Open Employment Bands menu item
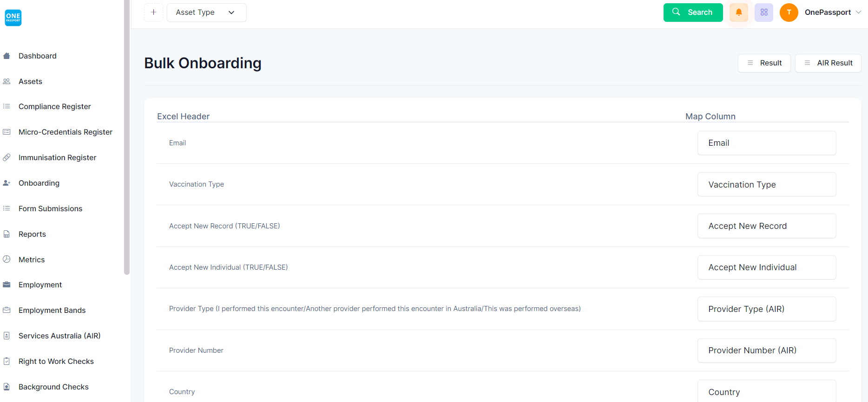The height and width of the screenshot is (402, 868). tap(52, 310)
